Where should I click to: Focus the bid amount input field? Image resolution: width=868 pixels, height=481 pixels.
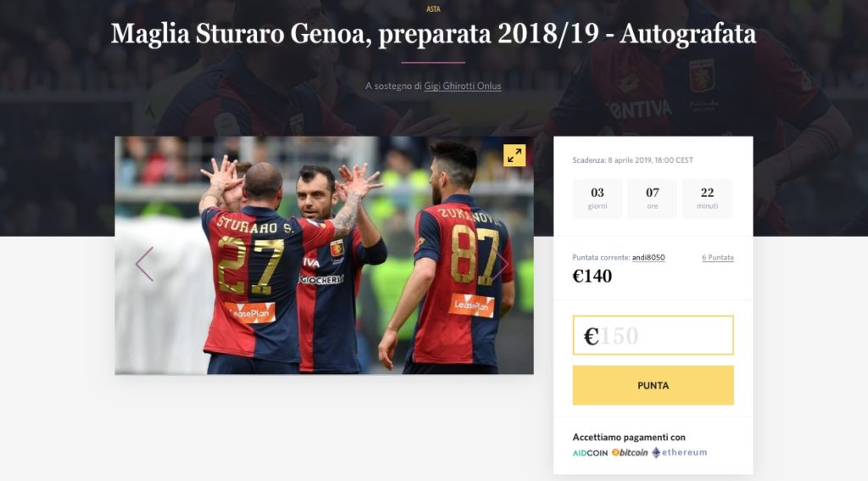(x=654, y=335)
